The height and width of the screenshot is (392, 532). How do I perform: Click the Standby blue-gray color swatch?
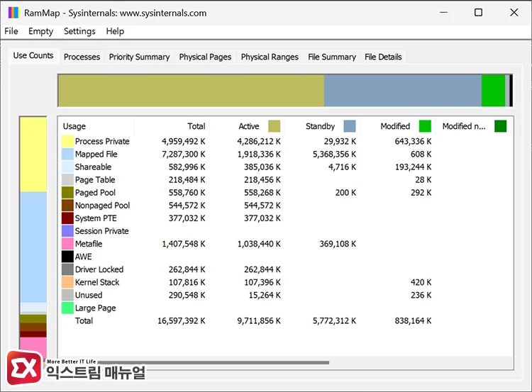pos(350,126)
